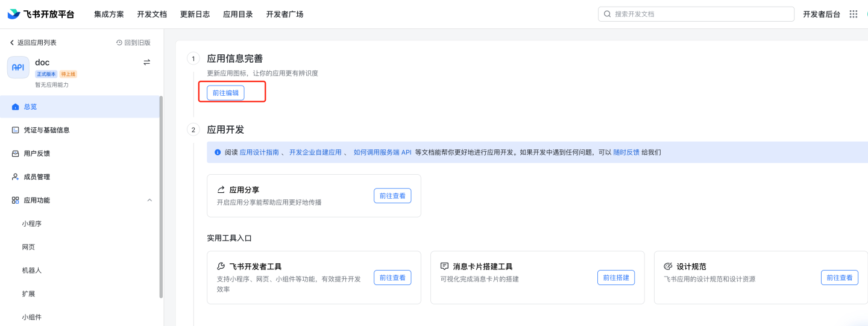The image size is (868, 326).
Task: Click 前往搭建 for message card builder
Action: tap(616, 278)
